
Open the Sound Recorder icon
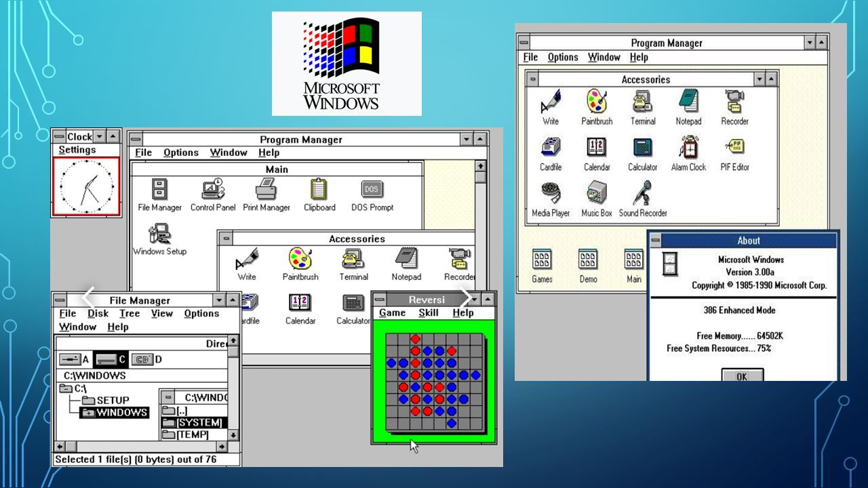point(643,199)
